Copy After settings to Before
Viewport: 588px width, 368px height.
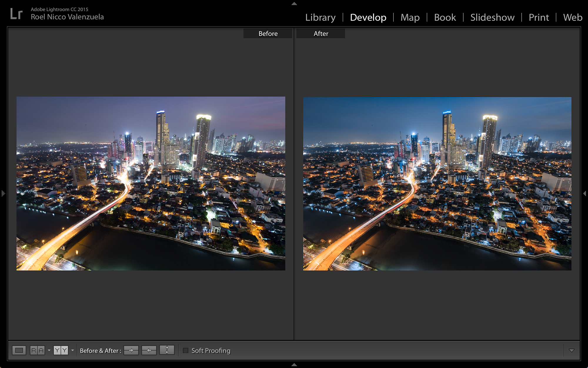click(x=149, y=350)
